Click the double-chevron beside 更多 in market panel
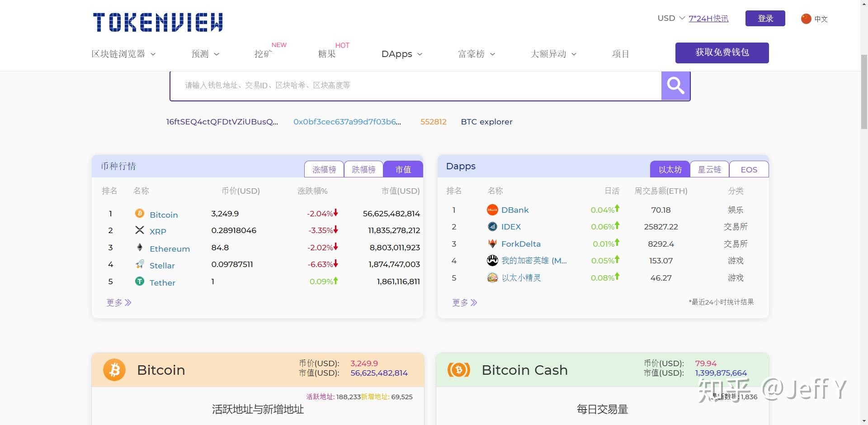868x425 pixels. click(x=128, y=302)
